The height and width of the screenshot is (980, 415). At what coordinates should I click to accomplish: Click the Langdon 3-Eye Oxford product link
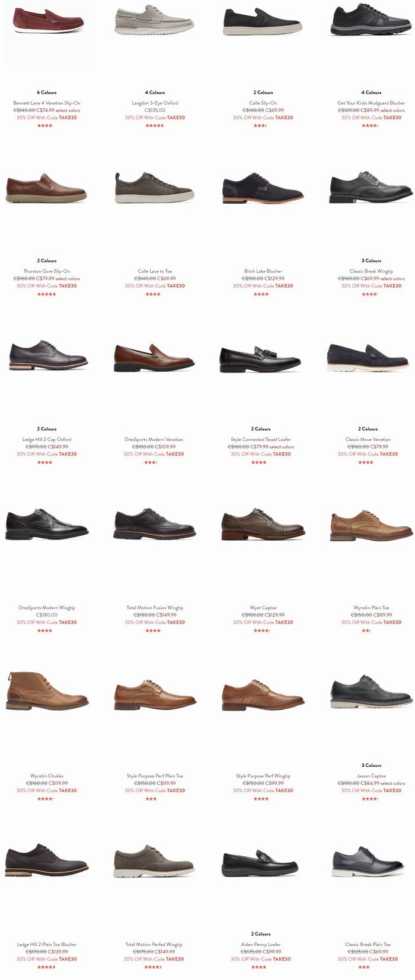[155, 103]
